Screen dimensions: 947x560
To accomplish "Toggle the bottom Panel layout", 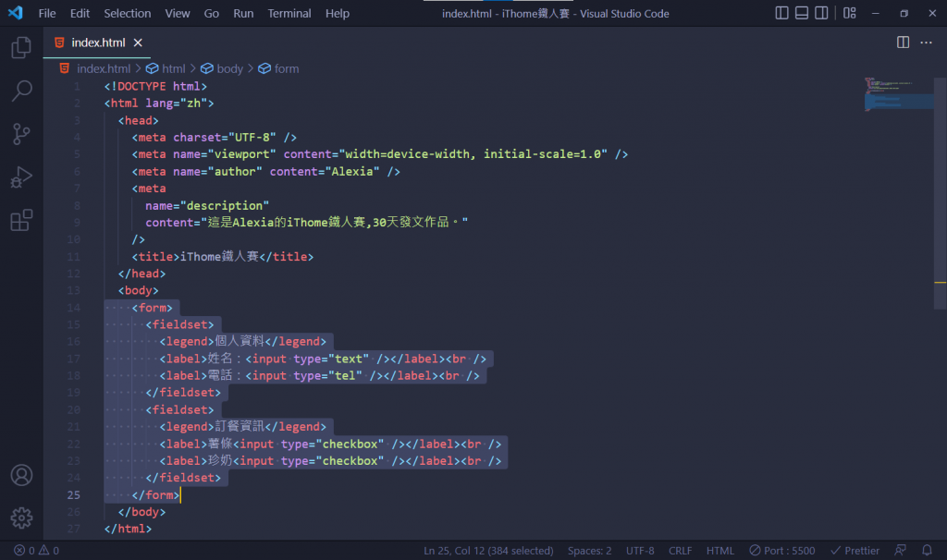I will [802, 13].
